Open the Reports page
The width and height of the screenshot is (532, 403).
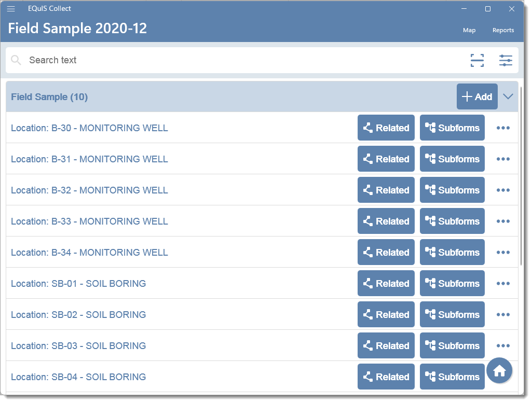coord(503,30)
